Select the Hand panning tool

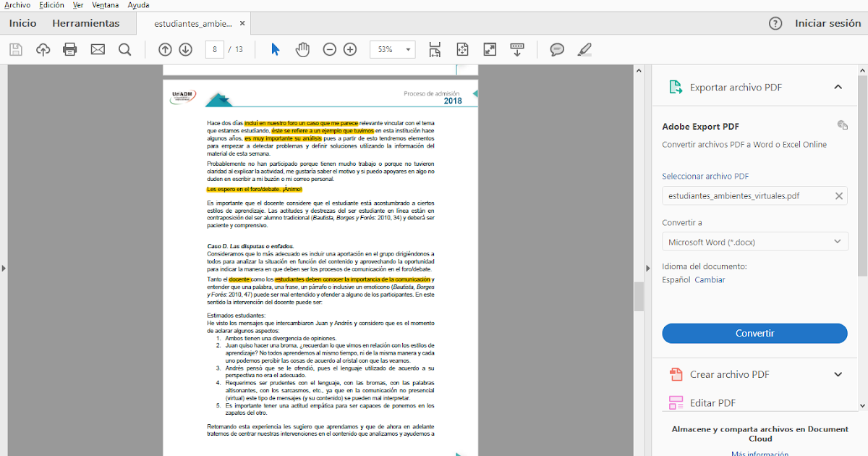(302, 49)
